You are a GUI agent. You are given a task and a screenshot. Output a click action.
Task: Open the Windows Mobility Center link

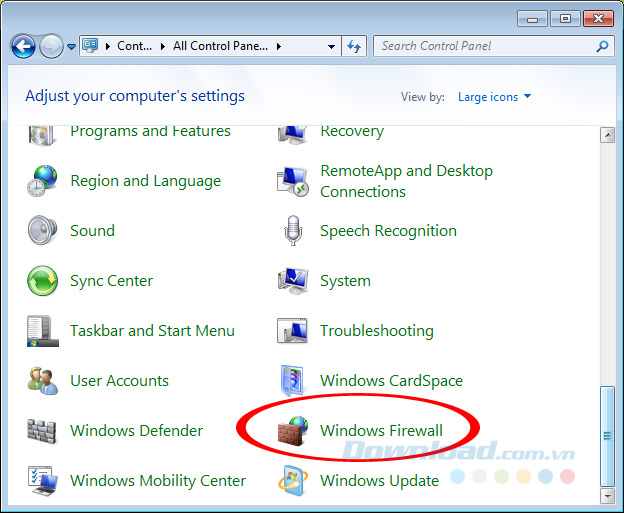point(158,481)
